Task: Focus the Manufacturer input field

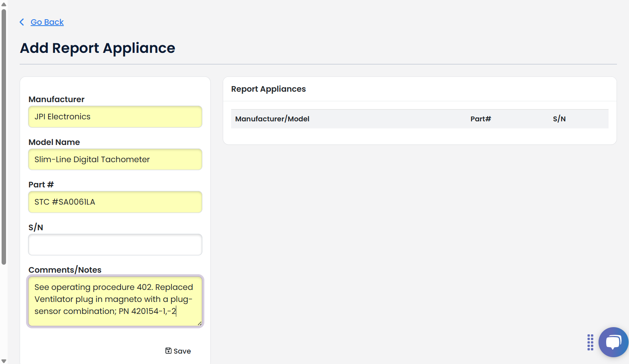Action: coord(115,117)
